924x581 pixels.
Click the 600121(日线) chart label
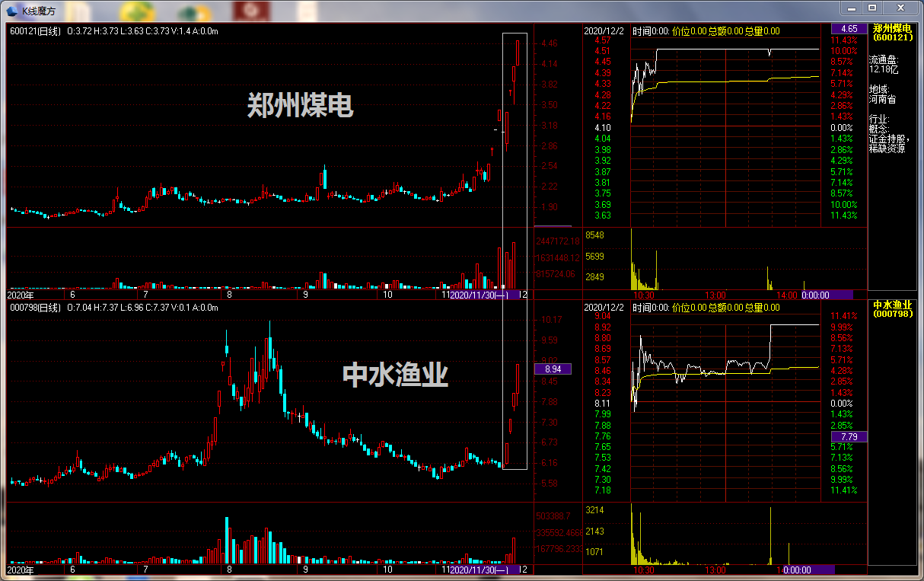coord(35,31)
